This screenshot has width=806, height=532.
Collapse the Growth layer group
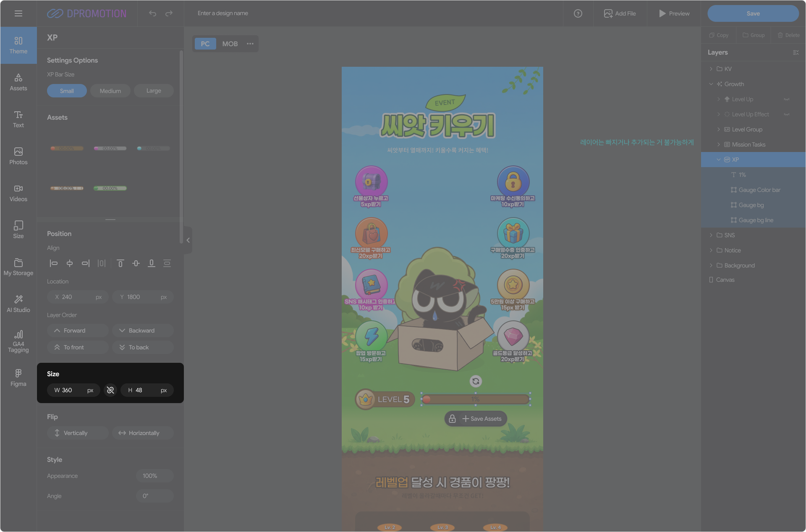point(711,84)
